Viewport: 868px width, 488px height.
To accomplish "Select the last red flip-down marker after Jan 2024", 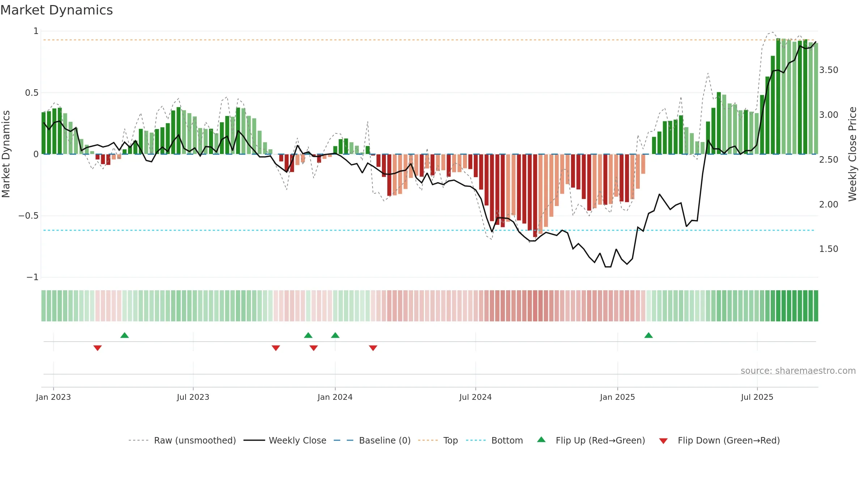I will pos(373,348).
